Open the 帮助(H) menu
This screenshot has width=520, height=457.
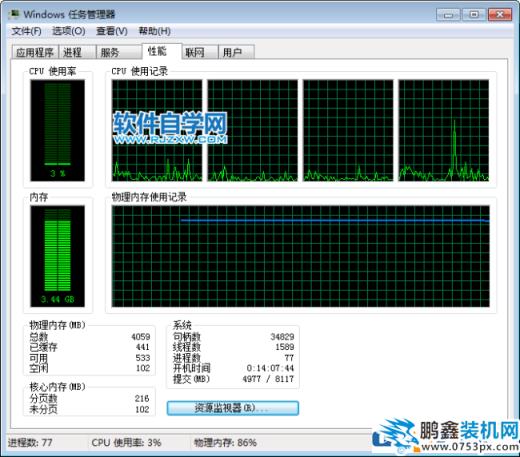coord(155,31)
